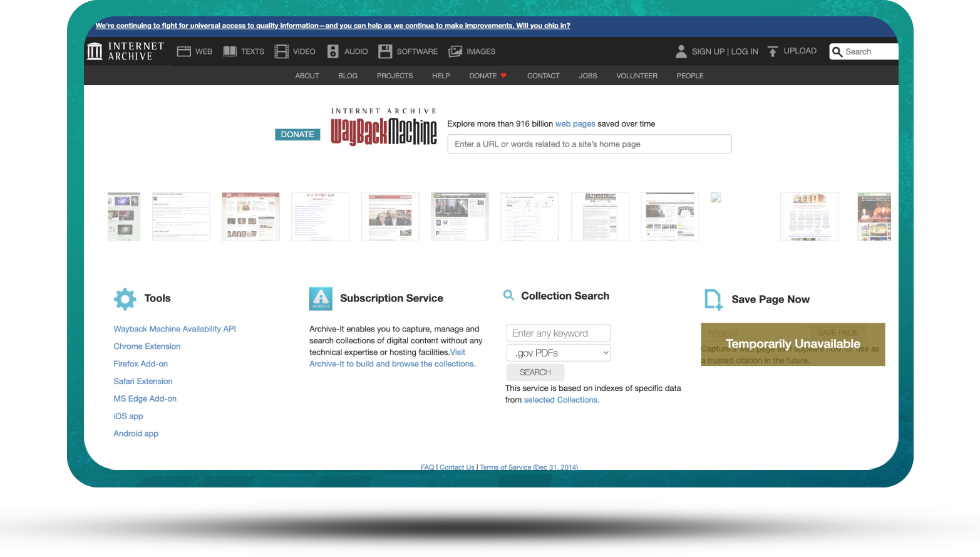Click the search magnifier icon

(837, 51)
